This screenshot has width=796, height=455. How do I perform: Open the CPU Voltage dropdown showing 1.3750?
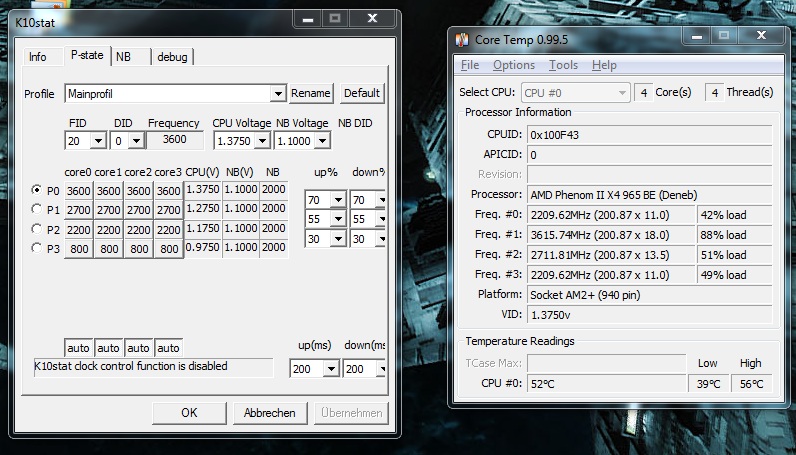(x=262, y=141)
